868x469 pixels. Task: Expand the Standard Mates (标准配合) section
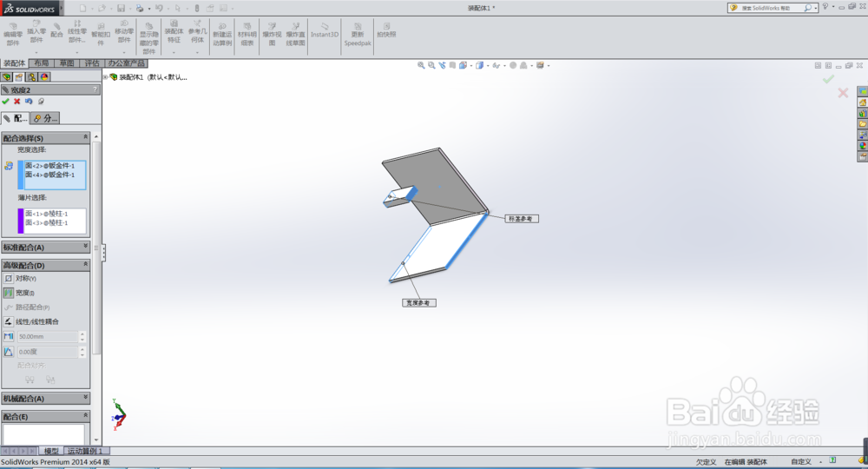(x=85, y=247)
